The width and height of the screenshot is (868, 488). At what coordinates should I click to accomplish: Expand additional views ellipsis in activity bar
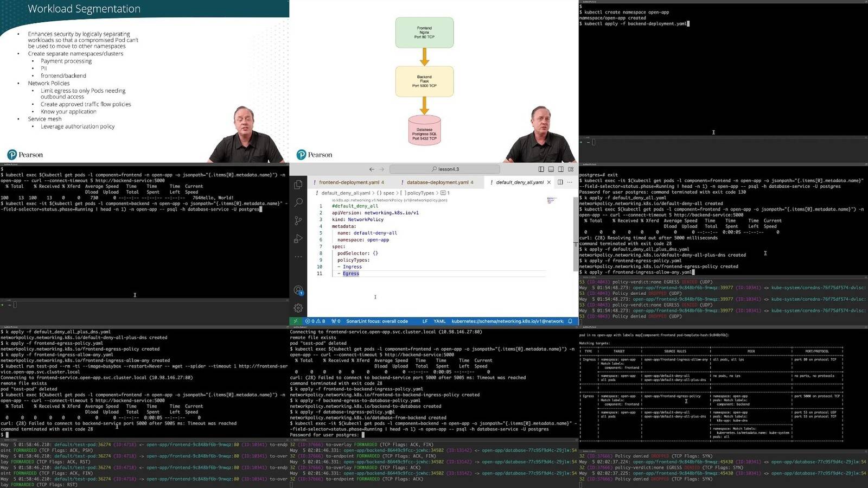[x=298, y=257]
